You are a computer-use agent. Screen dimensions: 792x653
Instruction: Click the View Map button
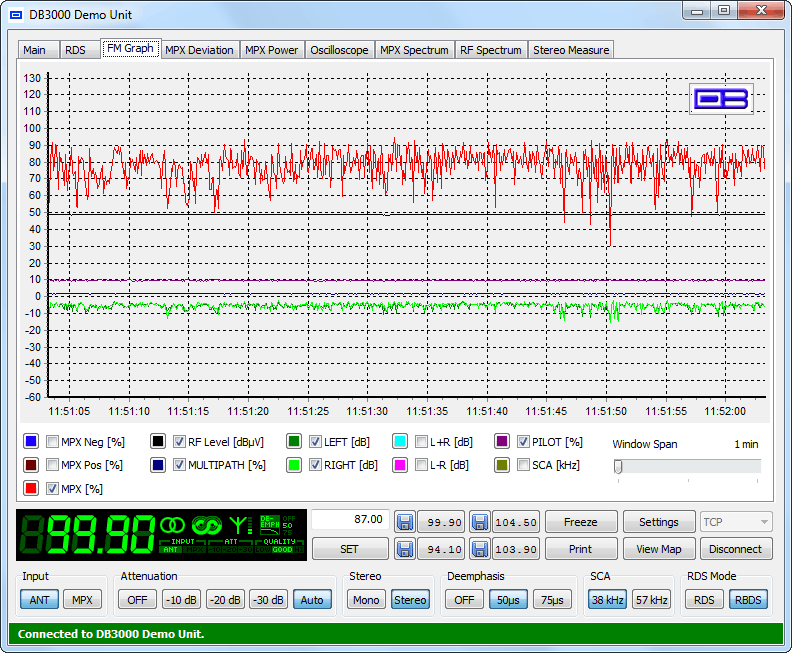pyautogui.click(x=658, y=549)
